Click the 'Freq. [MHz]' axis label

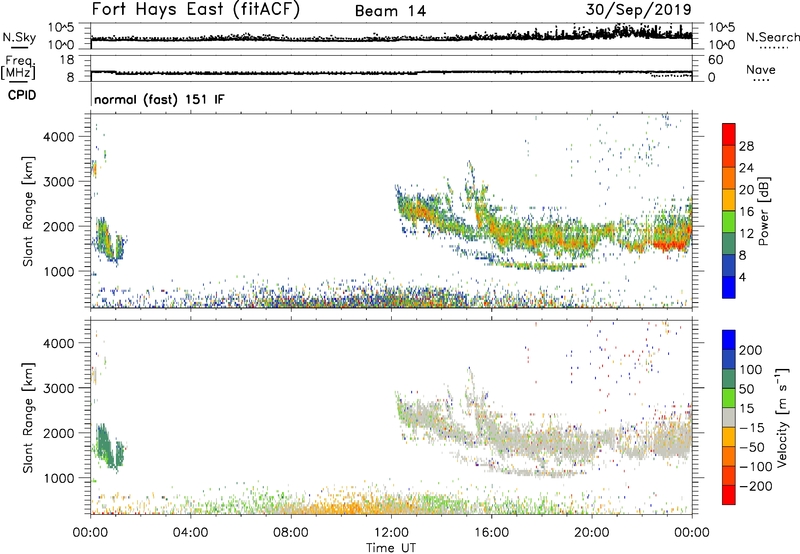pos(18,67)
